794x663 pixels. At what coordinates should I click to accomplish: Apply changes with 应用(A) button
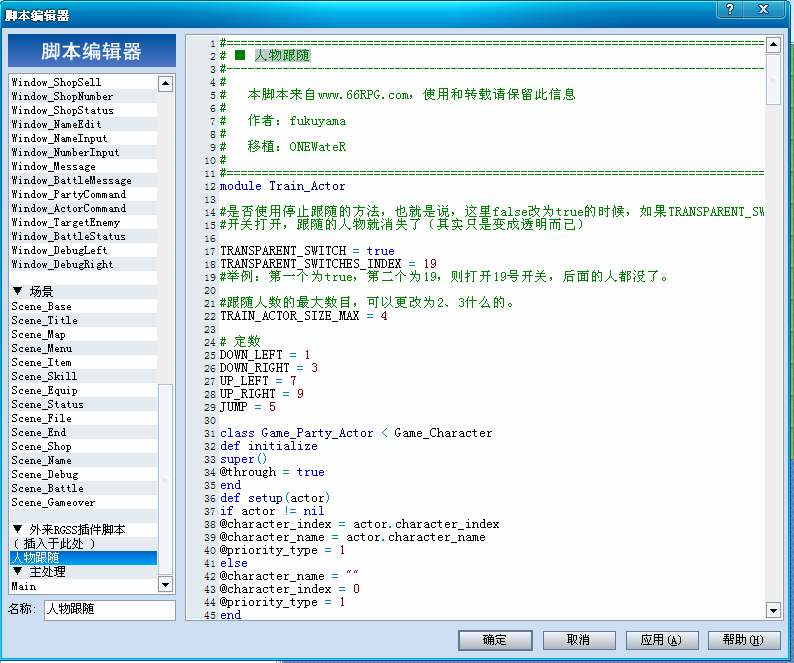pos(662,640)
